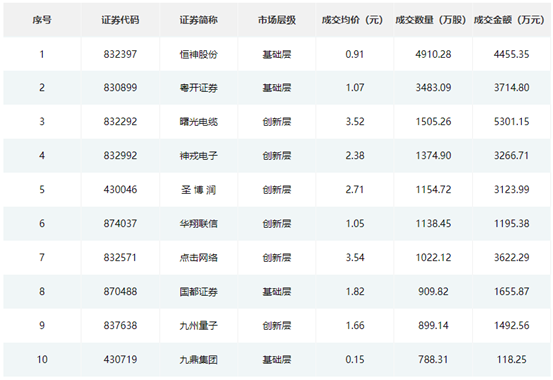Click the 证券简称 column header
The width and height of the screenshot is (553, 380).
coord(199,20)
